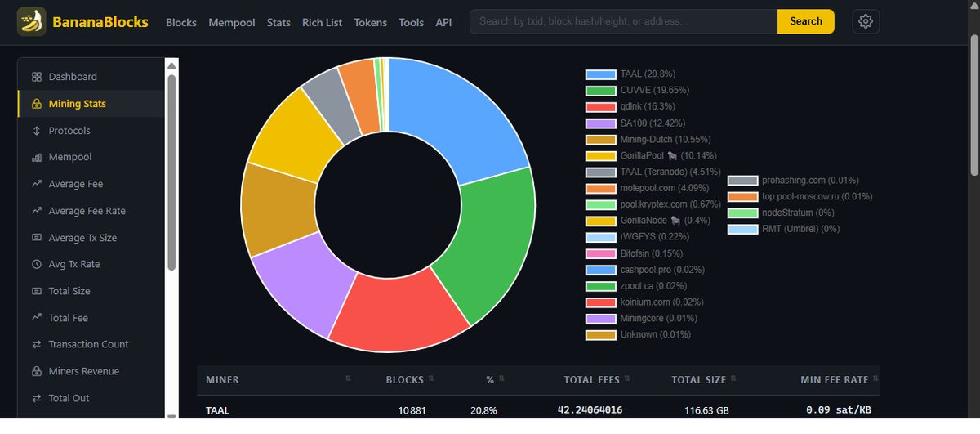The width and height of the screenshot is (980, 434).
Task: Sort by TOTAL FEES column arrows
Action: [x=627, y=379]
